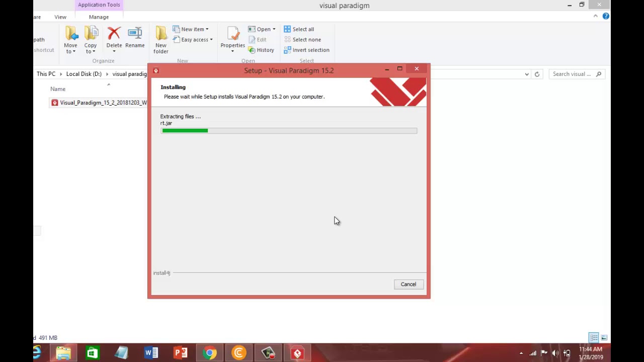Click the notepad-like app taskbar icon
644x362 pixels.
click(122, 353)
